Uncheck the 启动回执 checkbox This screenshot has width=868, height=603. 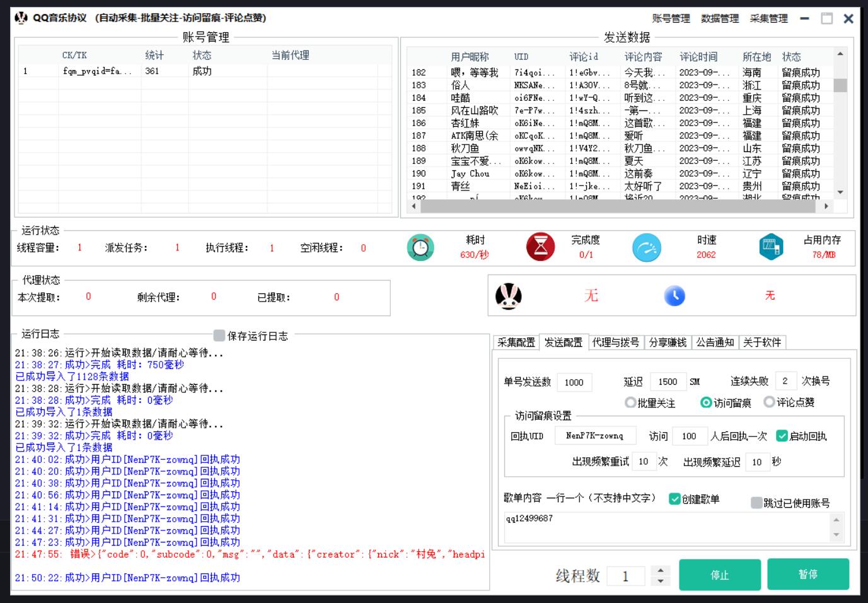[782, 436]
